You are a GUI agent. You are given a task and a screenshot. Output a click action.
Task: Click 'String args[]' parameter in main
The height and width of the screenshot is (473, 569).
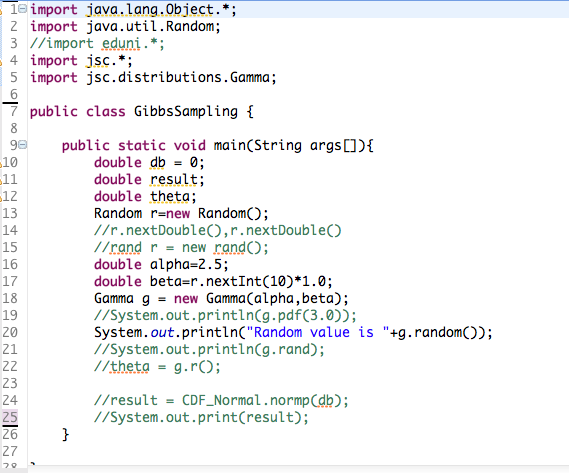coord(305,146)
